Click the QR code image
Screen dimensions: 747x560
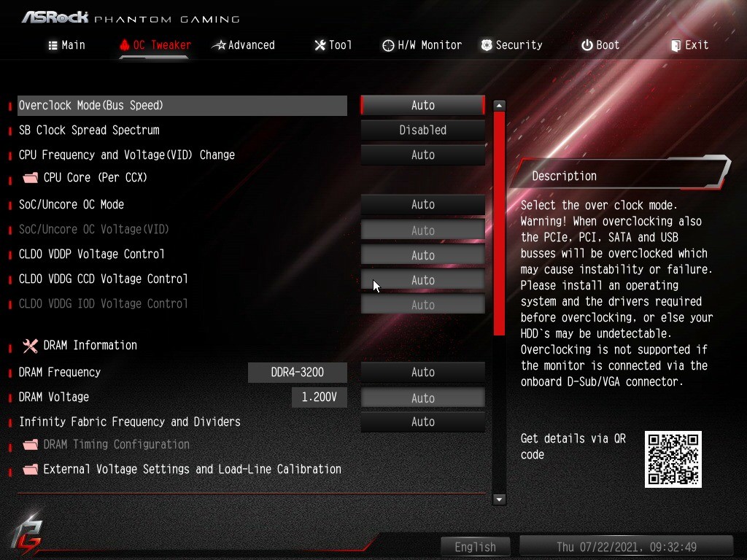673,459
